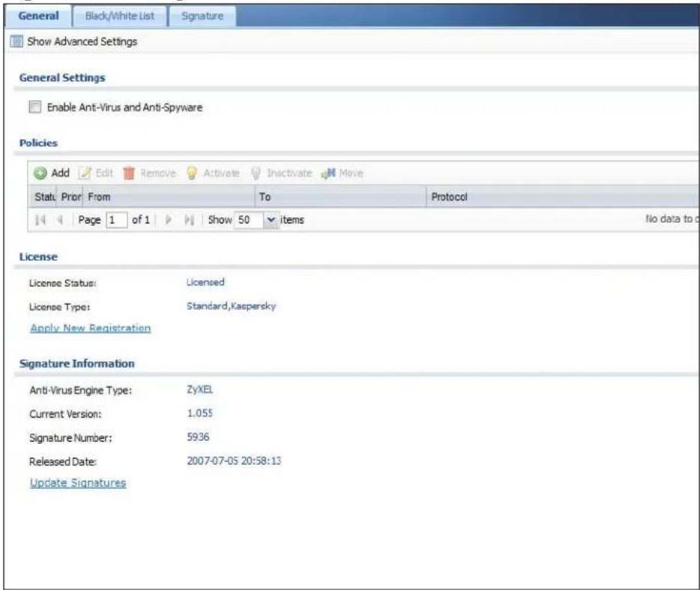Click the Add button label
This screenshot has height=590, width=700.
click(60, 173)
